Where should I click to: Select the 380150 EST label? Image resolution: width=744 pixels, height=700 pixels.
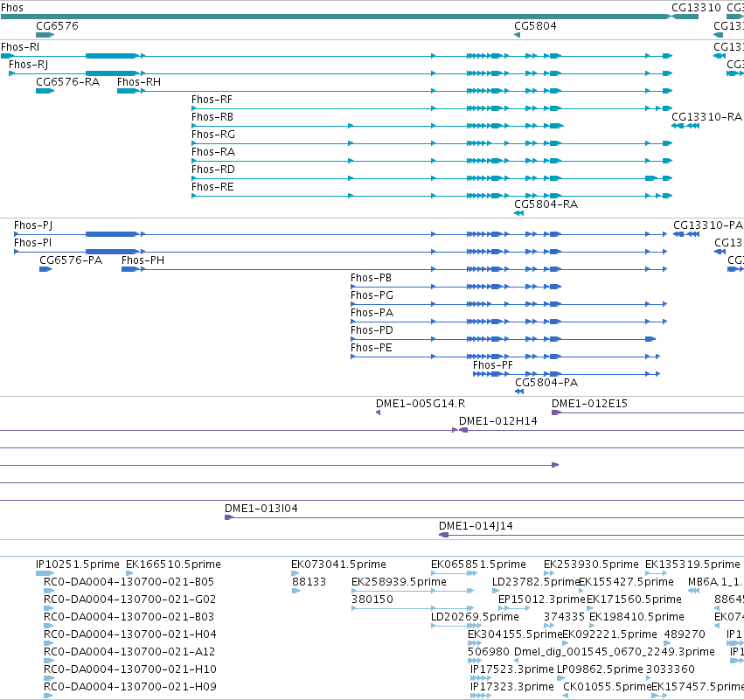click(372, 600)
